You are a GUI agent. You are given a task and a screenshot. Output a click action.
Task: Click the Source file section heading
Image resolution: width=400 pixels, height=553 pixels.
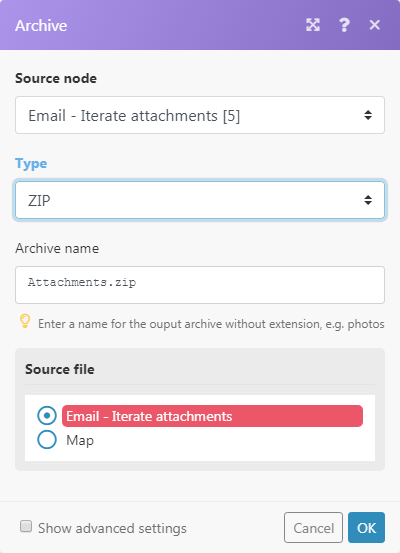click(60, 369)
